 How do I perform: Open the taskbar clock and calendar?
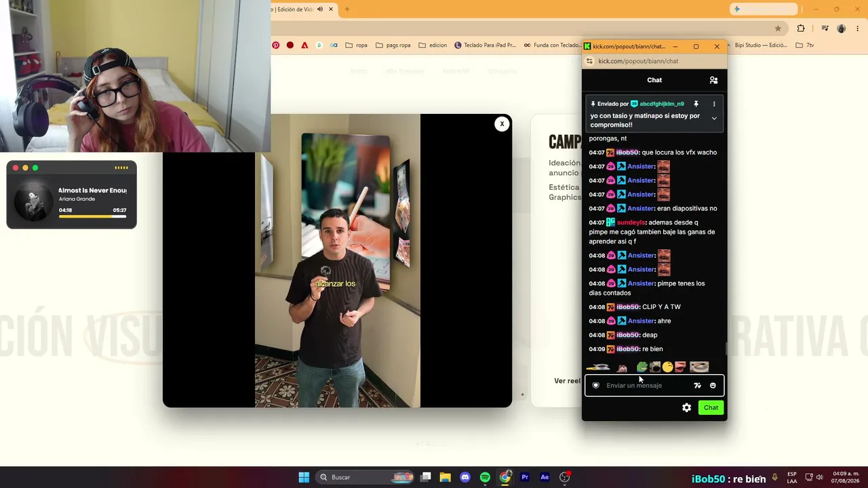point(846,477)
